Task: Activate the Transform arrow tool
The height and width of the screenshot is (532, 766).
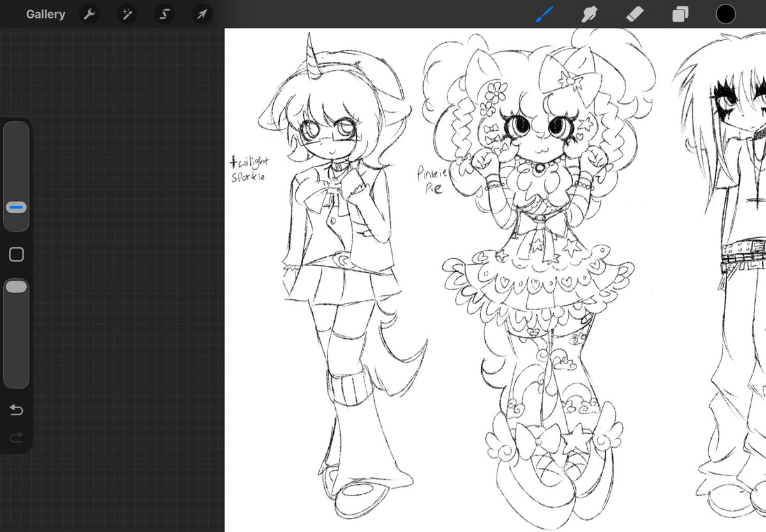Action: 202,14
